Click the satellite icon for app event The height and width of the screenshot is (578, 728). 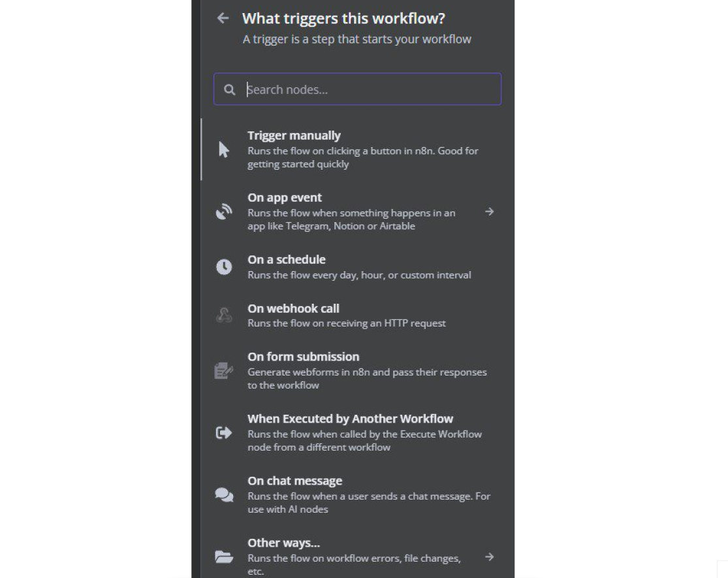(224, 212)
